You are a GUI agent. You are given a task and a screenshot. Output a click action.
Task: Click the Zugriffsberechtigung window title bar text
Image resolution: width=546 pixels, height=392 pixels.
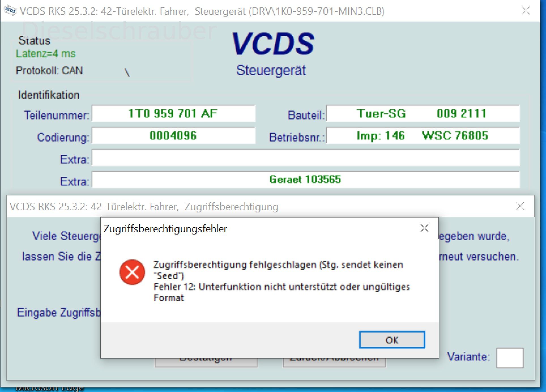tap(144, 206)
